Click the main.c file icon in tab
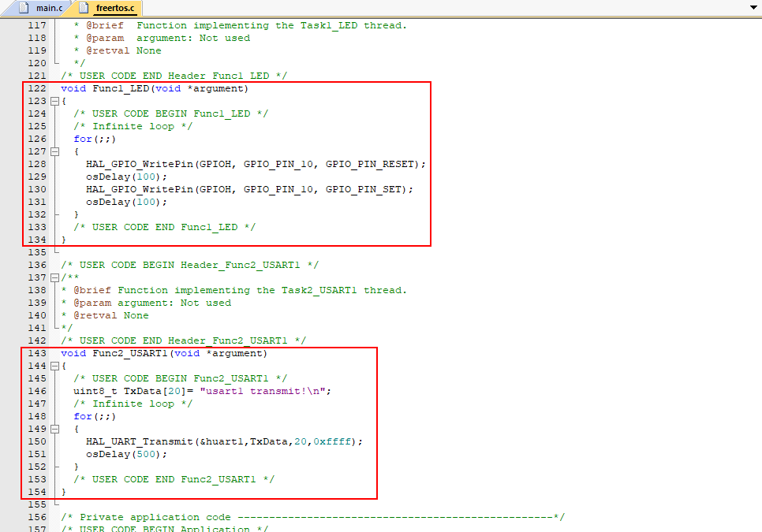The image size is (762, 532). pos(24,8)
